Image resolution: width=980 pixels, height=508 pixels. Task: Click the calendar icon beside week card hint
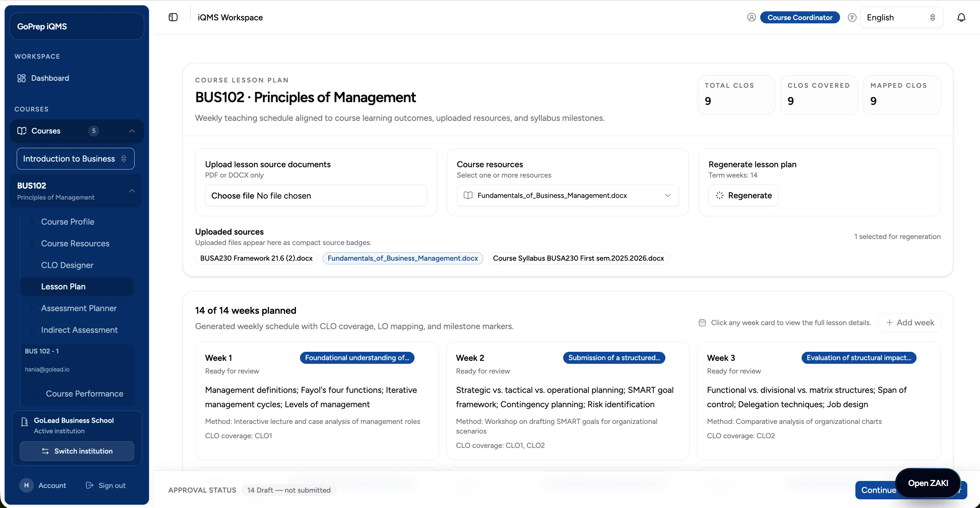[x=702, y=323]
